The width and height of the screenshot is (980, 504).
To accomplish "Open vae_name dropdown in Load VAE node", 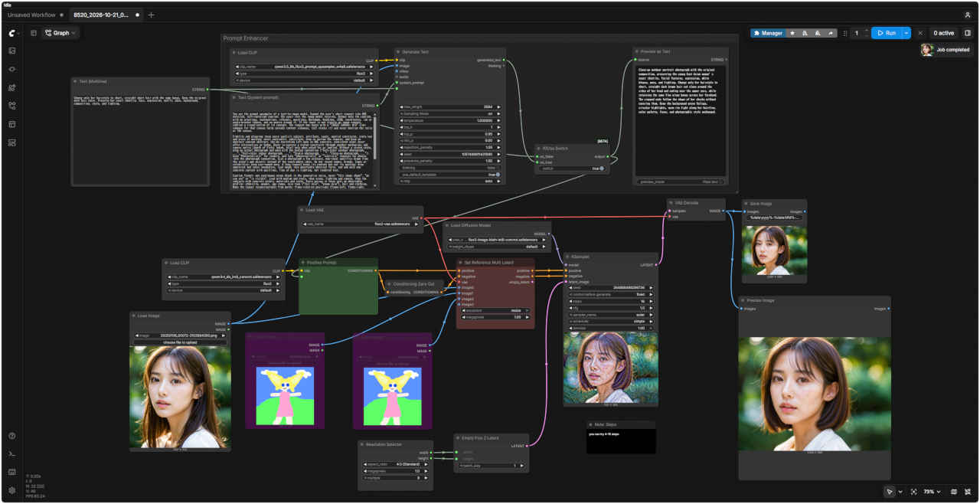I will coord(360,224).
